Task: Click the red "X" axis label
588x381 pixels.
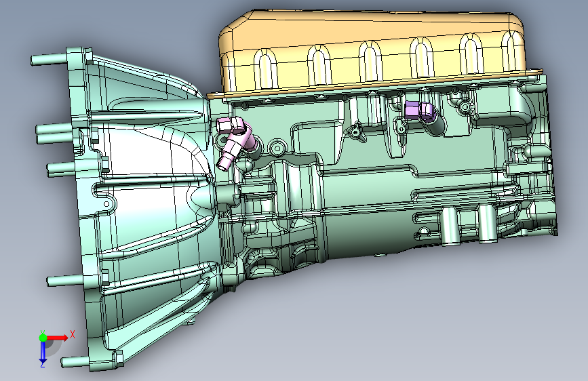Action: tap(73, 334)
